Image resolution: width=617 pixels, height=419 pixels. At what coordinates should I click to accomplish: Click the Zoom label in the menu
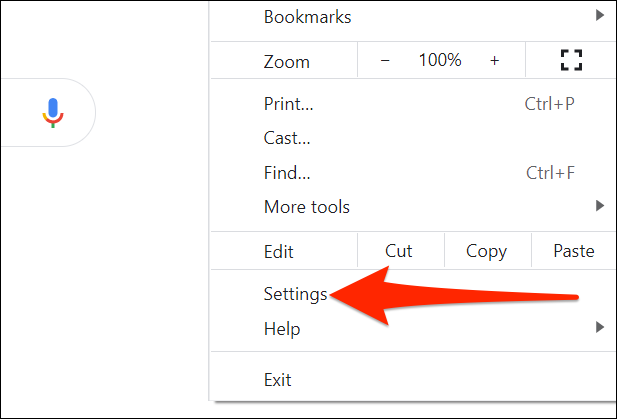click(287, 61)
